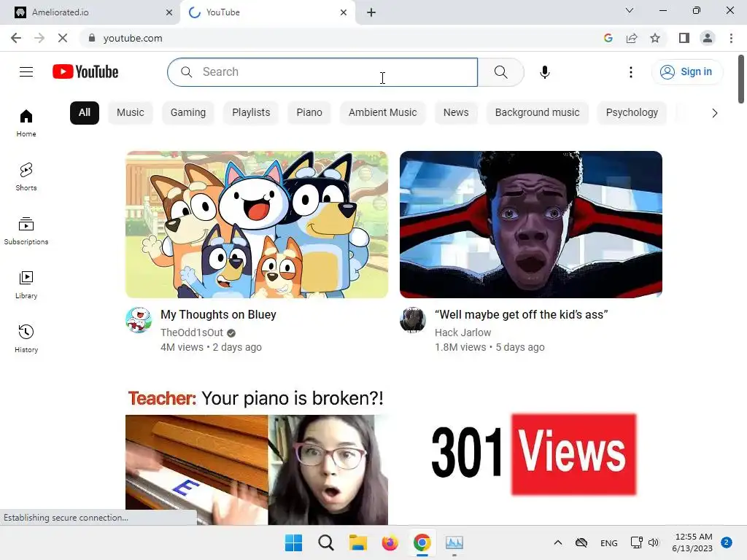Play the Bluey video thumbnail
Viewport: 747px width, 560px height.
[x=257, y=225]
